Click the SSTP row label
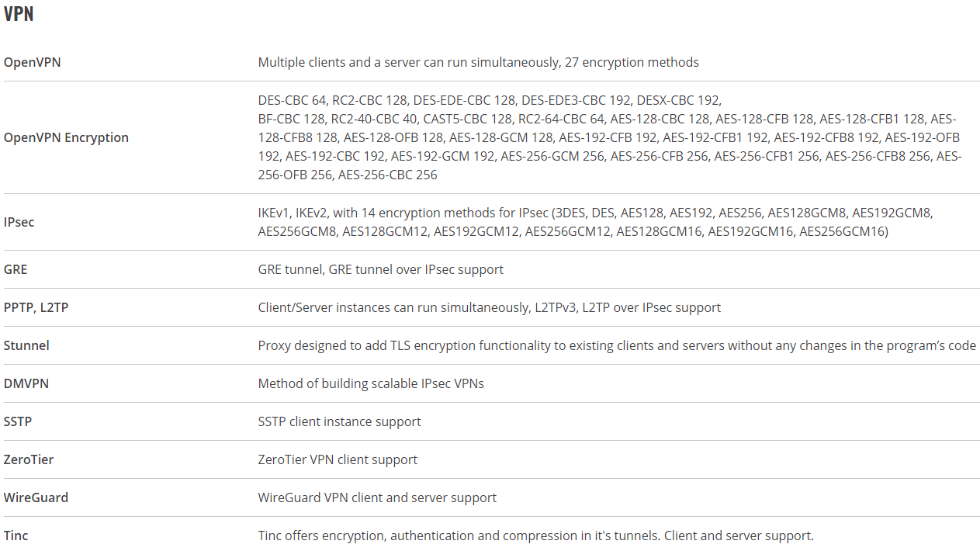 click(x=18, y=421)
